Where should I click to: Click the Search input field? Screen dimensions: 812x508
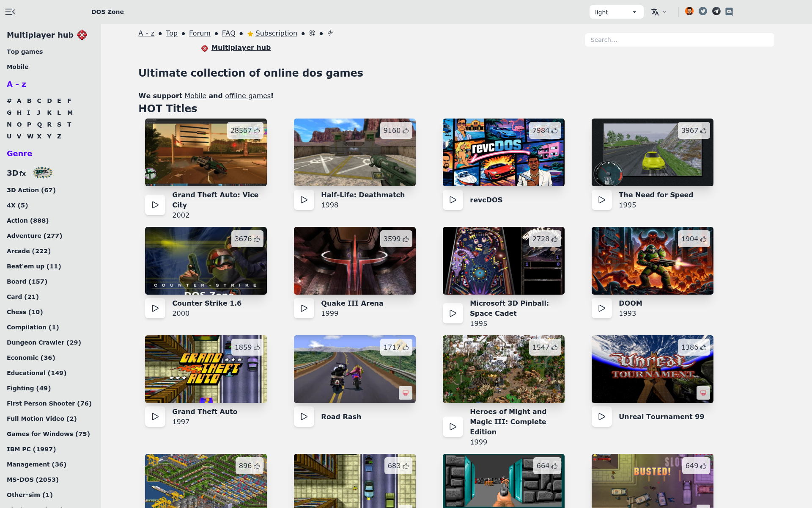pos(679,40)
